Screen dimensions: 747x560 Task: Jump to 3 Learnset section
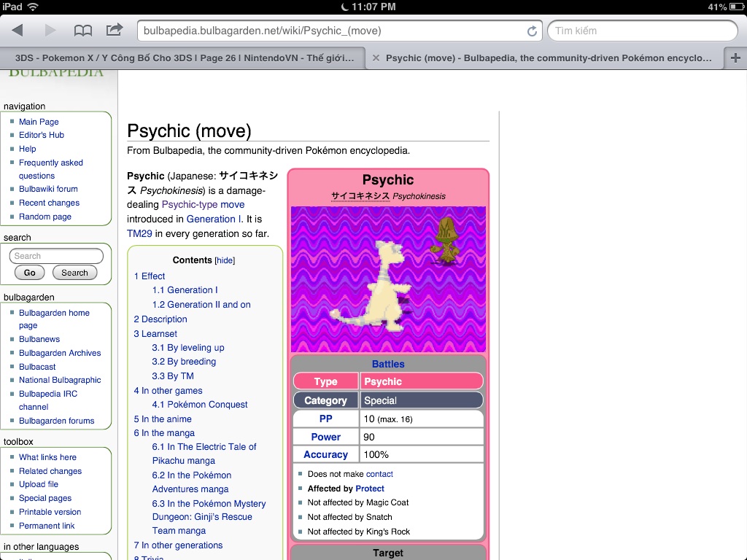pos(155,334)
